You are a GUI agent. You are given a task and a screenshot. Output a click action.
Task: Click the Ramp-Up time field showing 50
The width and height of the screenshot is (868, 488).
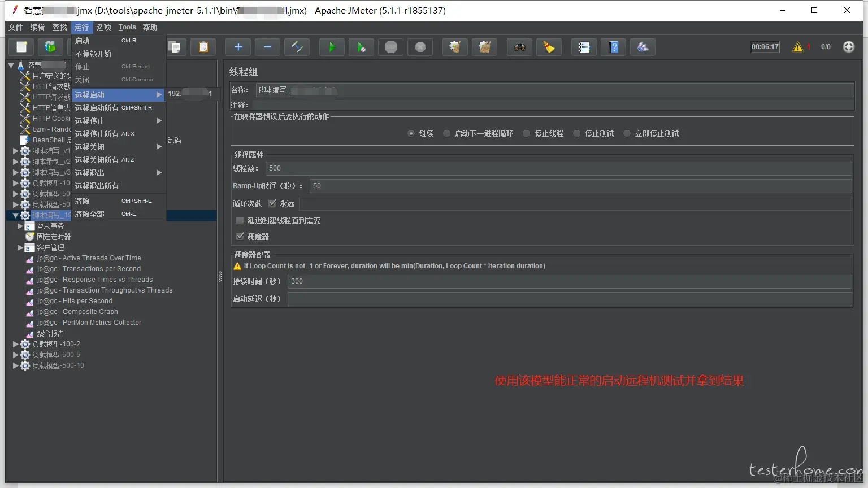click(x=580, y=186)
